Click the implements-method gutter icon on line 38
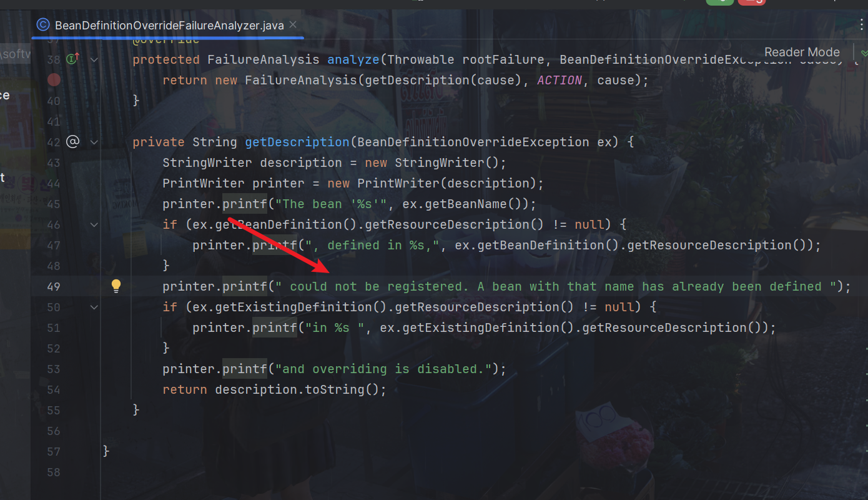This screenshot has height=500, width=868. click(72, 59)
